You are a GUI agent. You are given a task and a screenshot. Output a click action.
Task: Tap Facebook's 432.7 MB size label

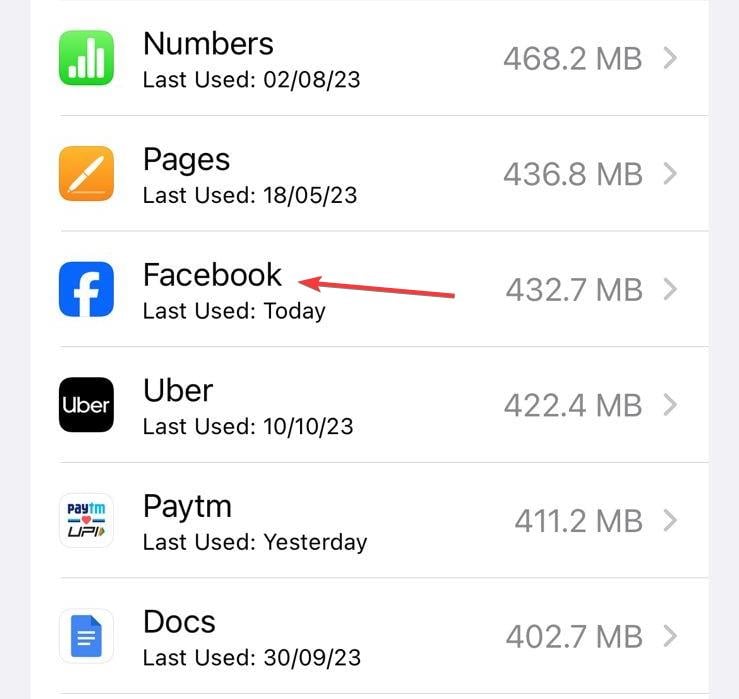pos(574,290)
